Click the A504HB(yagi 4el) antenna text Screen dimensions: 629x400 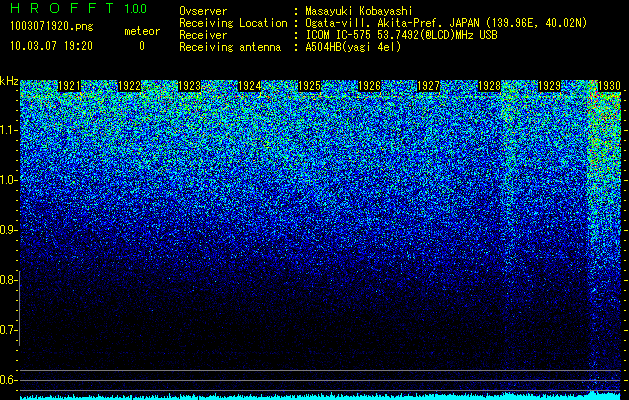pos(353,47)
